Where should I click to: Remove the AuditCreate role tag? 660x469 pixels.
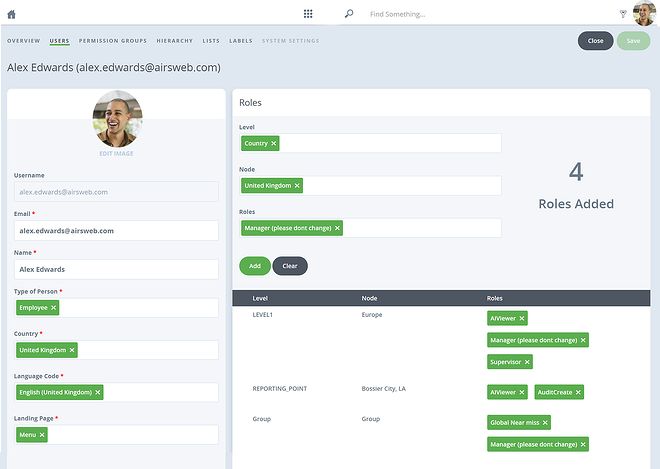[578, 392]
